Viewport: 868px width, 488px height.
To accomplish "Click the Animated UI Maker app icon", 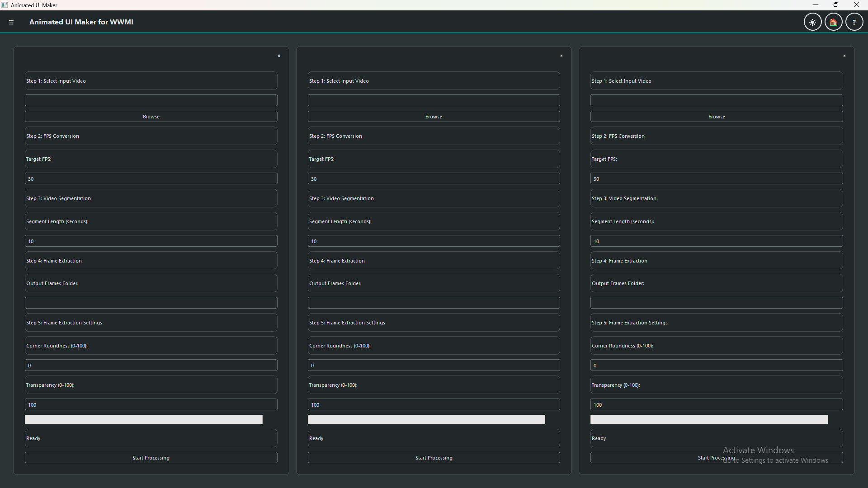I will coord(5,5).
